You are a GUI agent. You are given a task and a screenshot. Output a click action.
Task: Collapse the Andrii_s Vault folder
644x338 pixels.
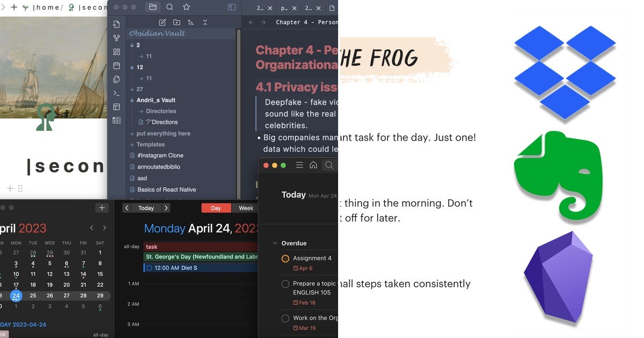pos(131,100)
